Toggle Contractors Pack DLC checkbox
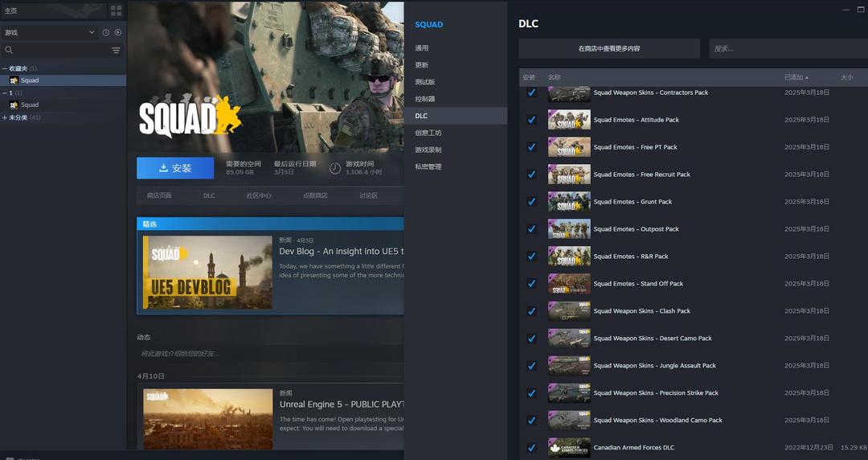The width and height of the screenshot is (868, 460). [x=531, y=92]
